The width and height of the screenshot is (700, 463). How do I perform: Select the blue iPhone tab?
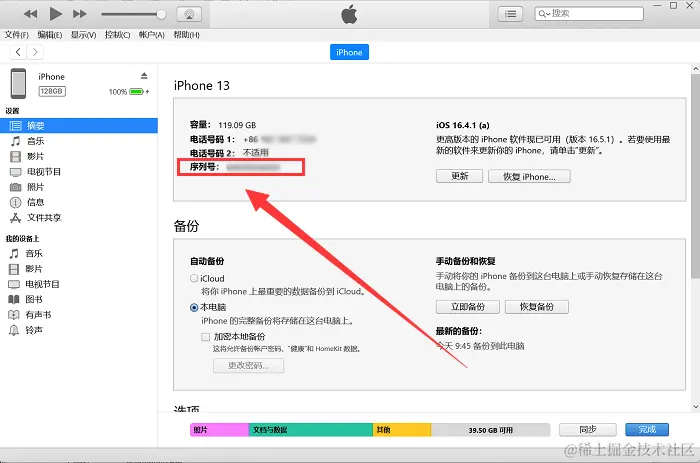point(349,52)
